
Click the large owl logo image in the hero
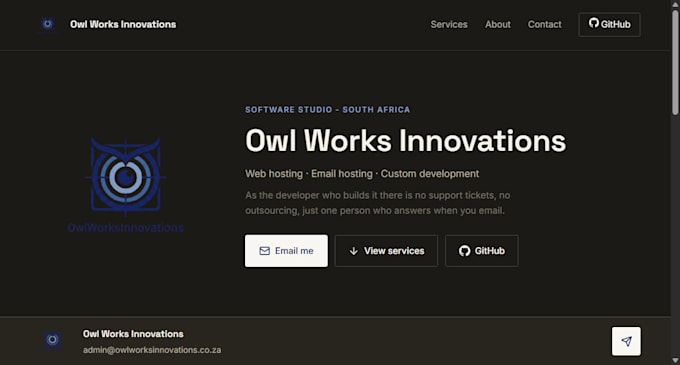[x=125, y=184]
